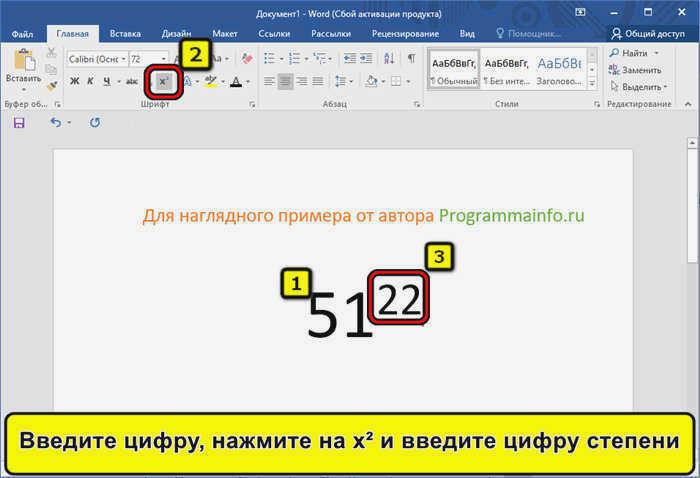Click the Copy icon in clipboard group

point(51,69)
